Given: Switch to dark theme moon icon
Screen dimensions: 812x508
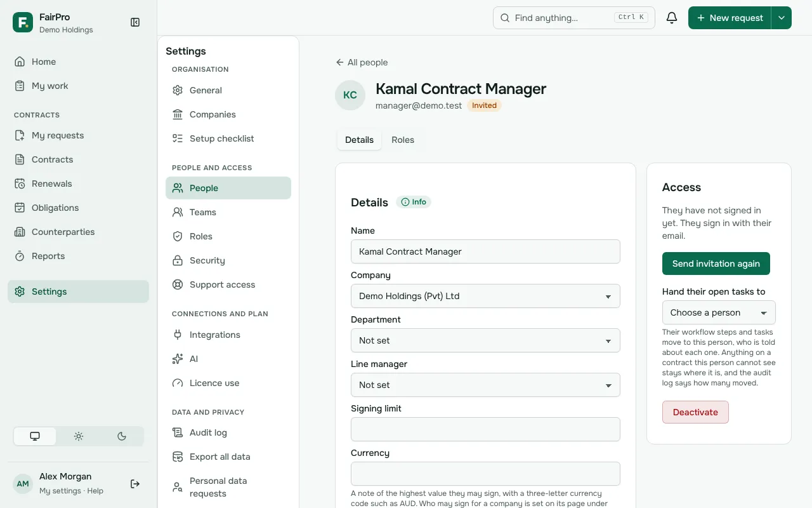Looking at the screenshot, I should point(122,436).
